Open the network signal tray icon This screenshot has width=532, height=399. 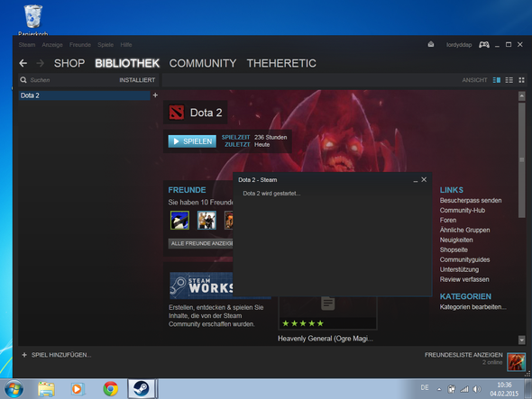464,389
